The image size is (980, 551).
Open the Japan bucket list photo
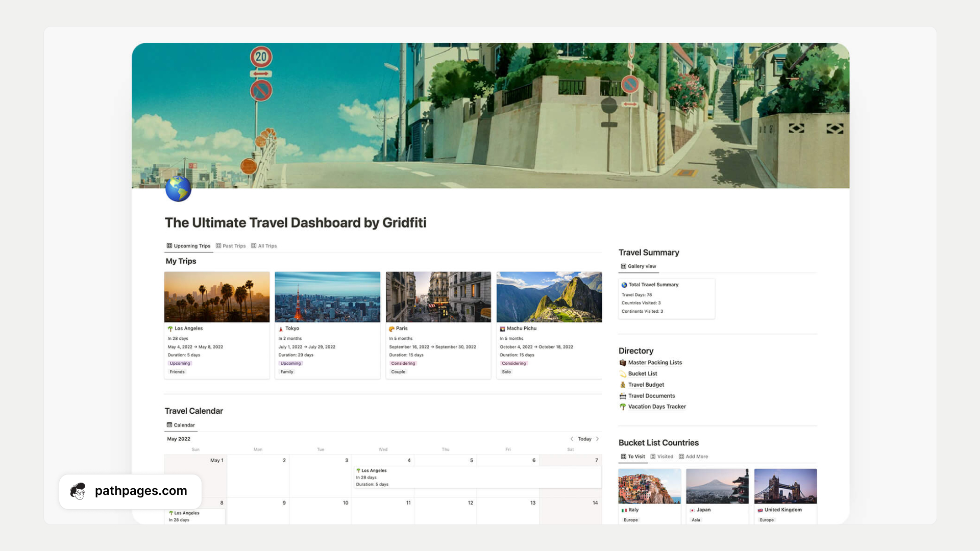tap(717, 486)
